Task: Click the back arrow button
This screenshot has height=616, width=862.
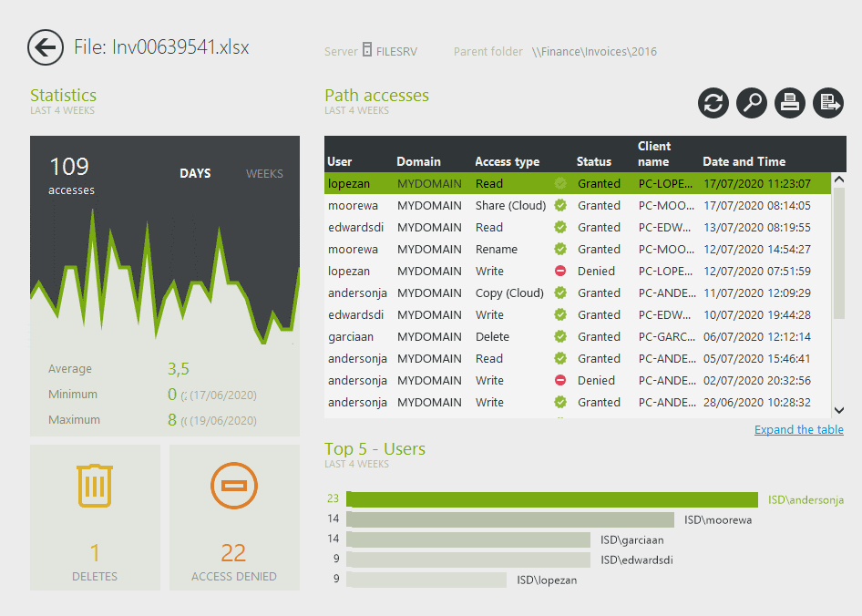Action: (x=45, y=47)
